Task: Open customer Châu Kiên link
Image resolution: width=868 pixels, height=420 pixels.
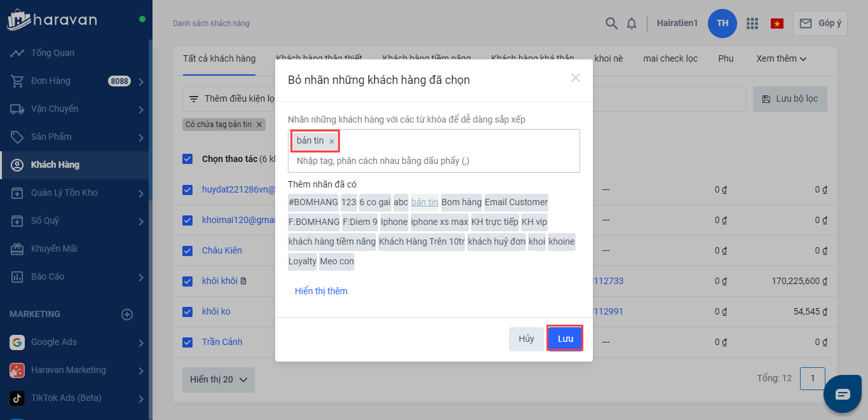Action: point(222,250)
